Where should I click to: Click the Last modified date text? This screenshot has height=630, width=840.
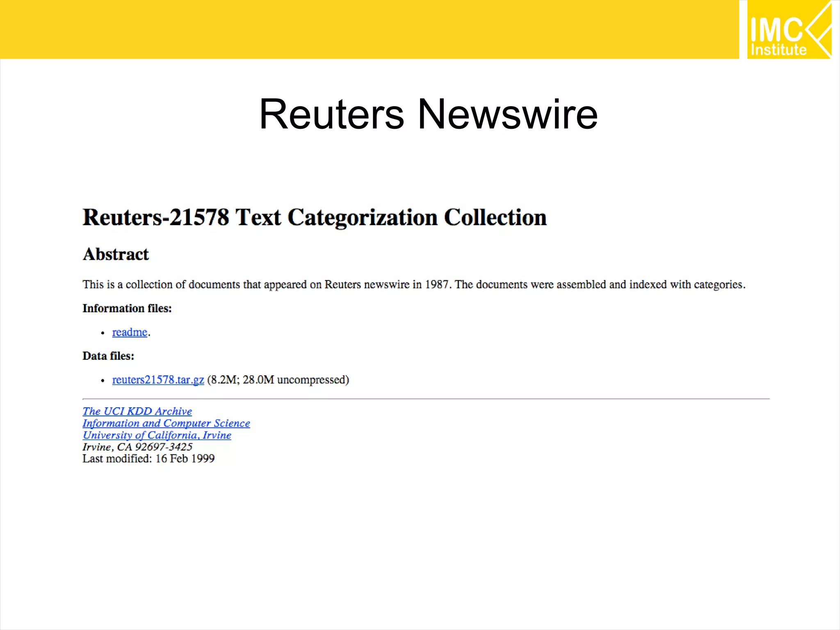point(148,459)
